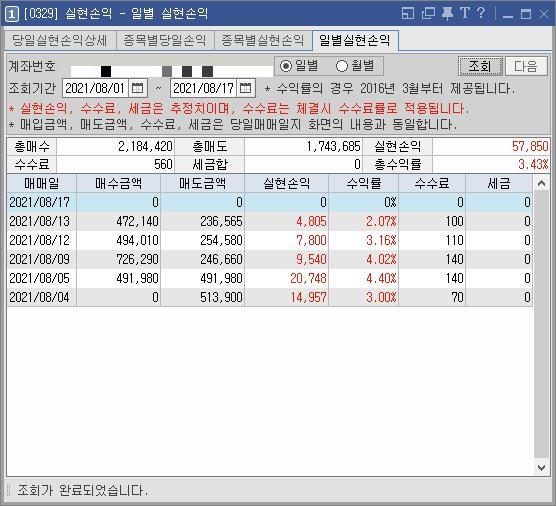Click the layout toggle icon in title bar
Viewport: 556px width, 506px height.
point(408,13)
